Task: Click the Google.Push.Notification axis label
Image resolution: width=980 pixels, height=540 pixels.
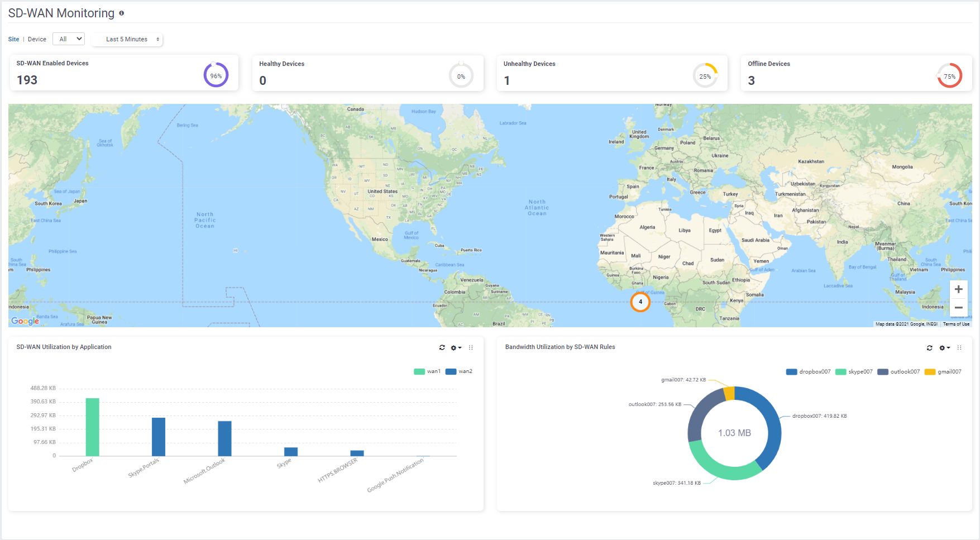Action: pos(396,475)
